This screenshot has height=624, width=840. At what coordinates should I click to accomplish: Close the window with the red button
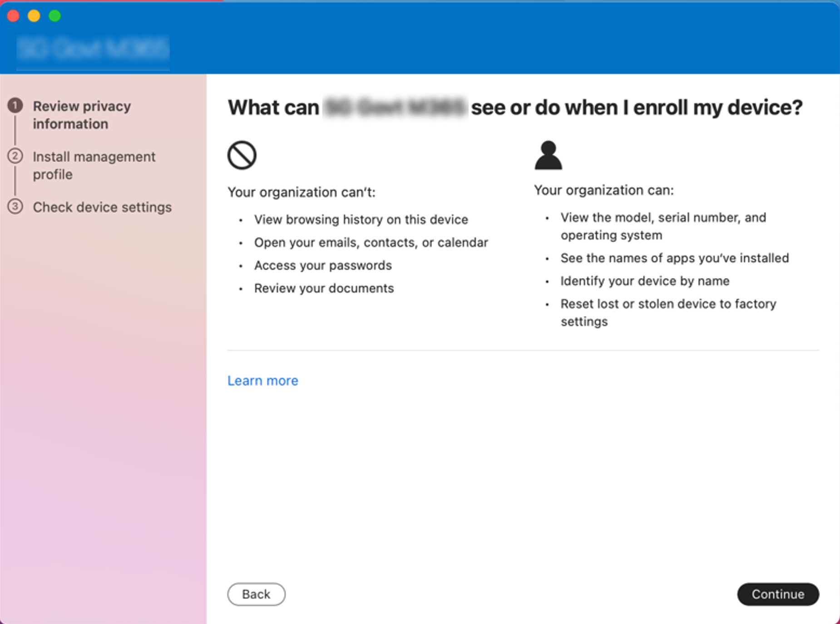pos(13,16)
